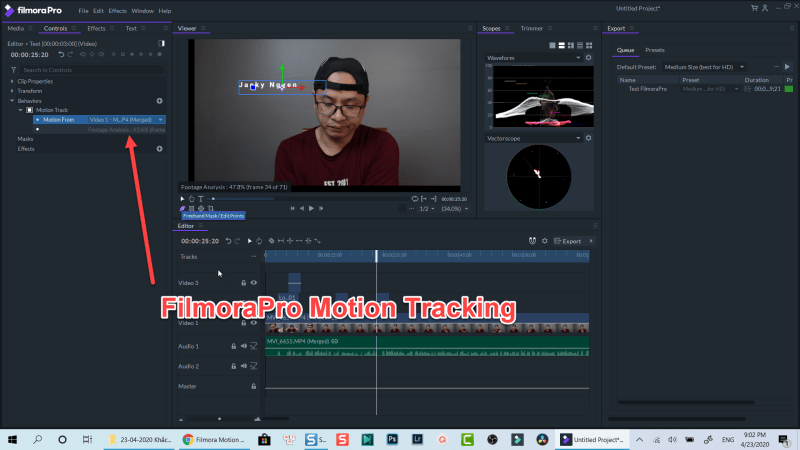800x450 pixels.
Task: Hide the Video 3 track
Action: click(253, 283)
